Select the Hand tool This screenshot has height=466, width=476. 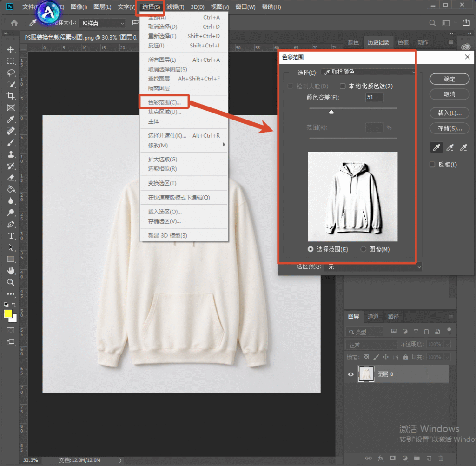pos(11,270)
